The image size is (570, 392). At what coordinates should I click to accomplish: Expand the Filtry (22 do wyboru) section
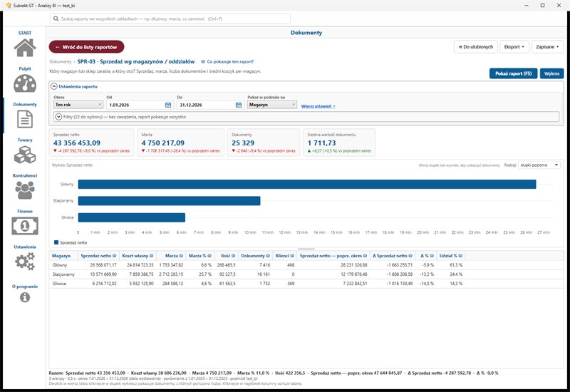58,117
